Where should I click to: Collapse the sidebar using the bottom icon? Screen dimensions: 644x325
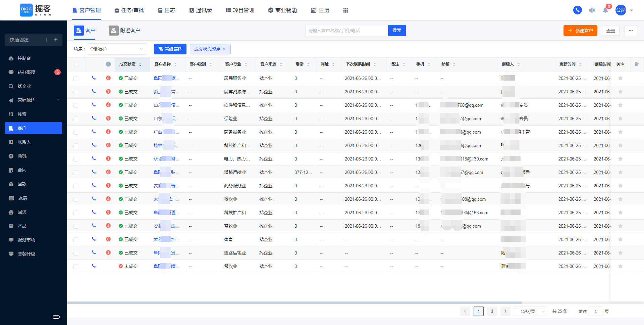[x=57, y=317]
